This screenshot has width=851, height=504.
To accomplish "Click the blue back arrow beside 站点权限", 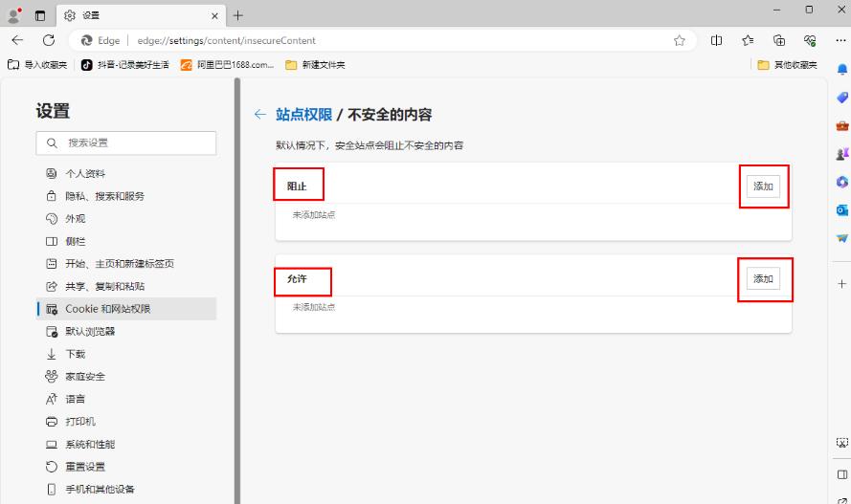I will click(260, 115).
